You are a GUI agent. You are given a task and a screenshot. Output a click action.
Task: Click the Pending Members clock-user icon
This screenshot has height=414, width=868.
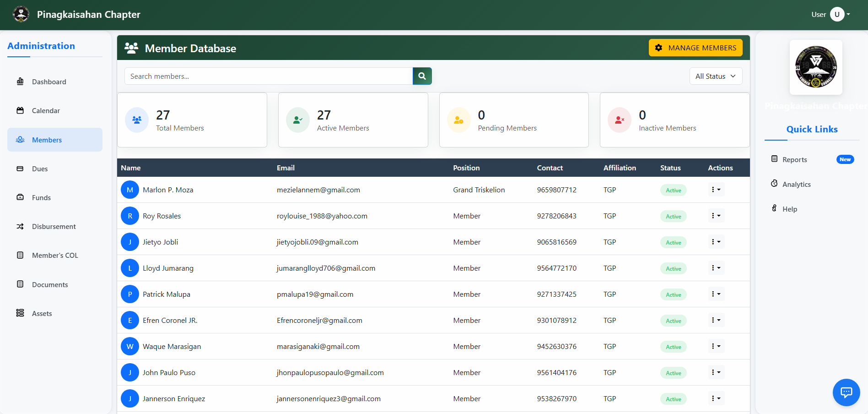458,120
